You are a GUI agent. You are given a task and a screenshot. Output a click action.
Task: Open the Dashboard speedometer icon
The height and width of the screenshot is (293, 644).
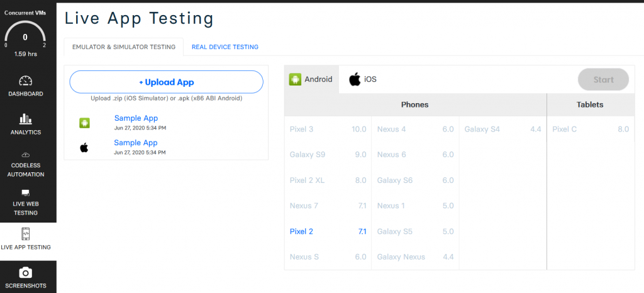pos(25,81)
